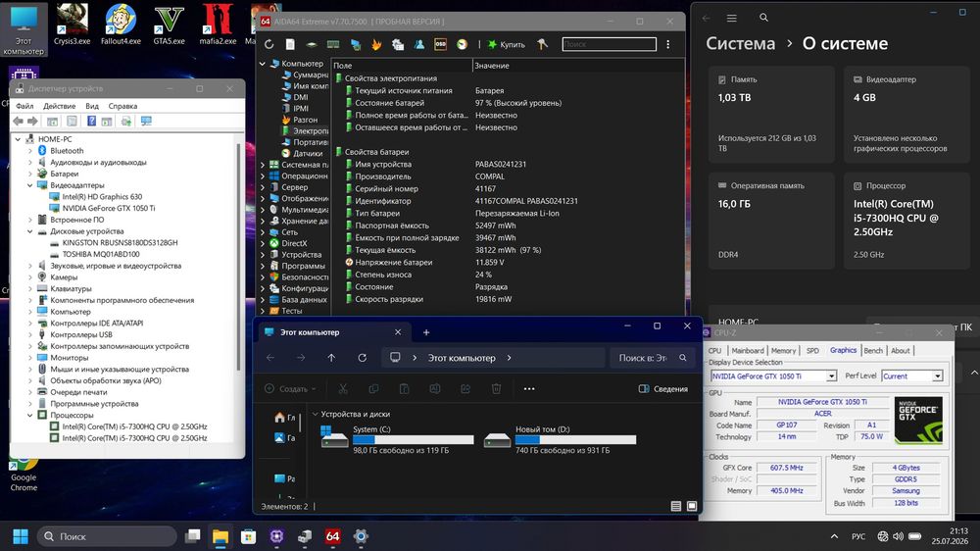The image size is (980, 551).
Task: Select NVIDIA GeForce GTX 1050 Ti in Device Manager
Action: [108, 208]
